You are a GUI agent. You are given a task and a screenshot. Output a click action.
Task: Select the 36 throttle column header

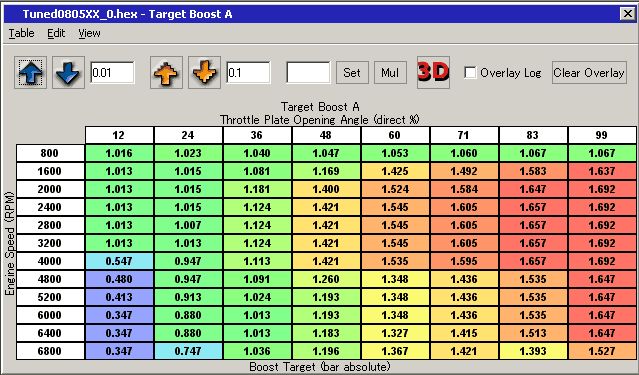(257, 135)
